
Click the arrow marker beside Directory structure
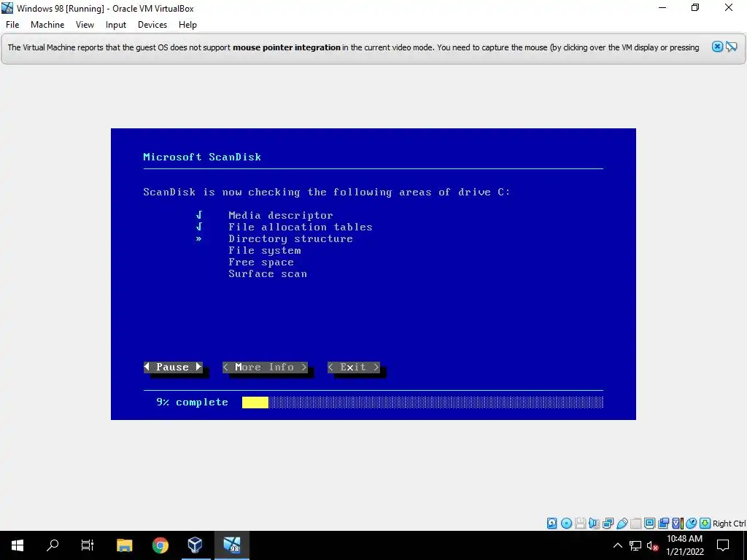[198, 238]
